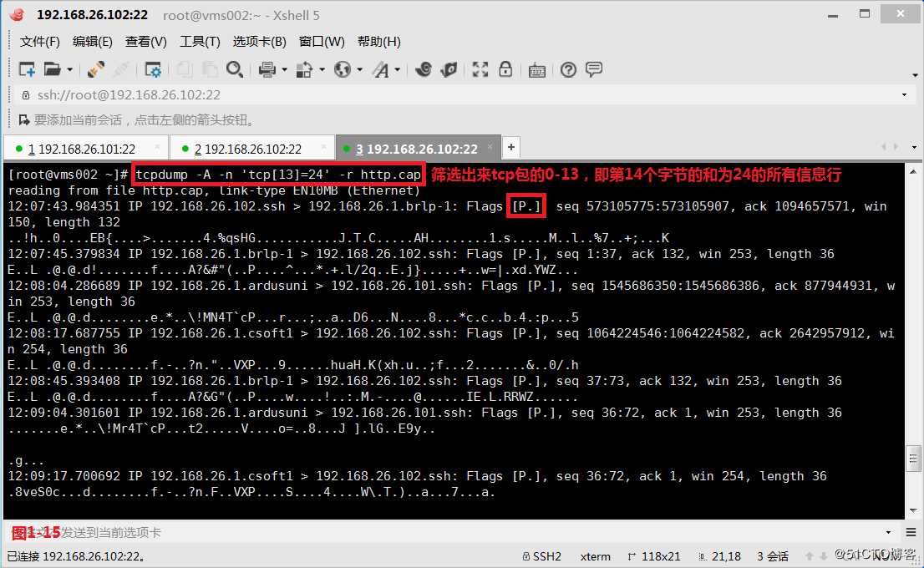Click the globe encoding icon

click(343, 69)
